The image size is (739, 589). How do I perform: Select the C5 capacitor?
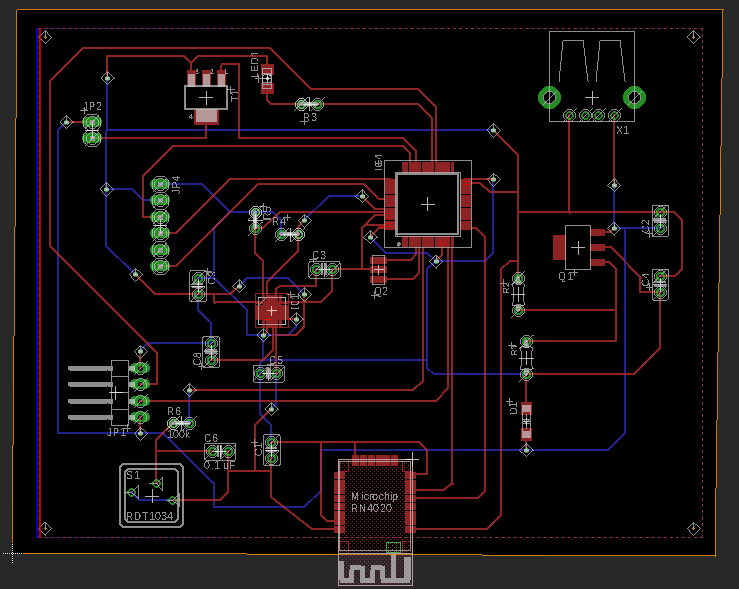pos(269,373)
